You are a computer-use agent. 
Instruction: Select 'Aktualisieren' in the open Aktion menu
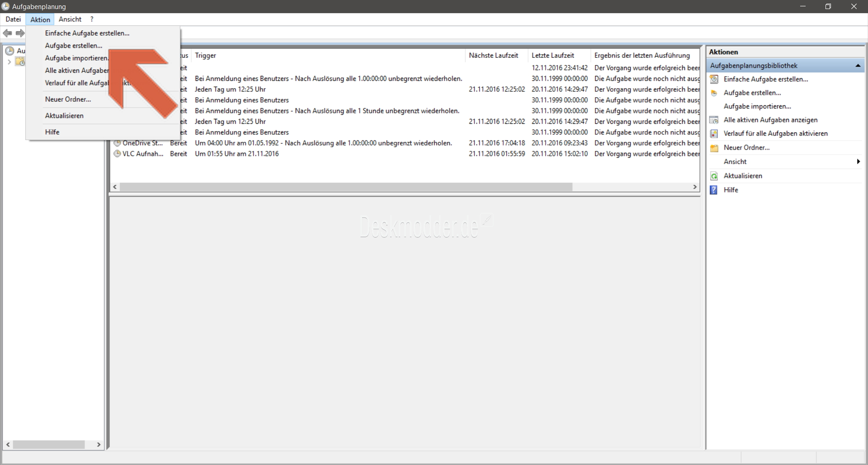pyautogui.click(x=64, y=116)
